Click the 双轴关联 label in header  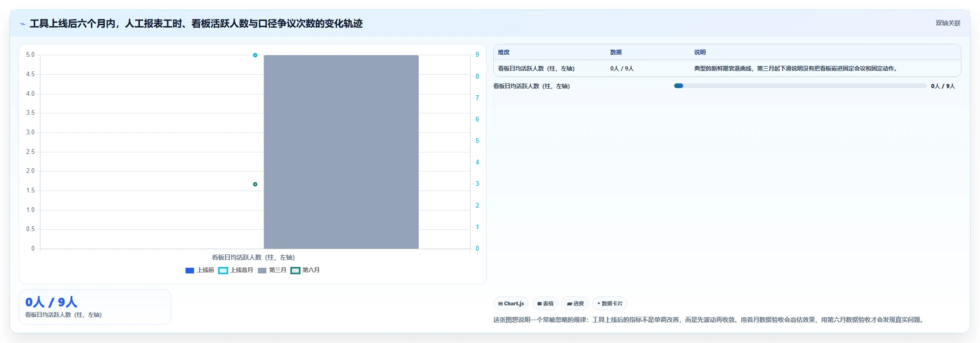pyautogui.click(x=948, y=23)
